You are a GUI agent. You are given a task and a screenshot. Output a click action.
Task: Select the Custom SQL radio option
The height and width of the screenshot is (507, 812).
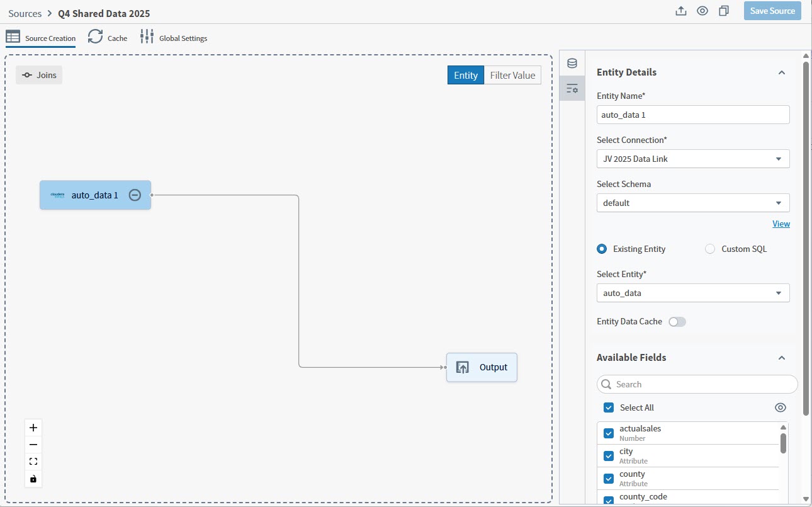click(x=710, y=249)
